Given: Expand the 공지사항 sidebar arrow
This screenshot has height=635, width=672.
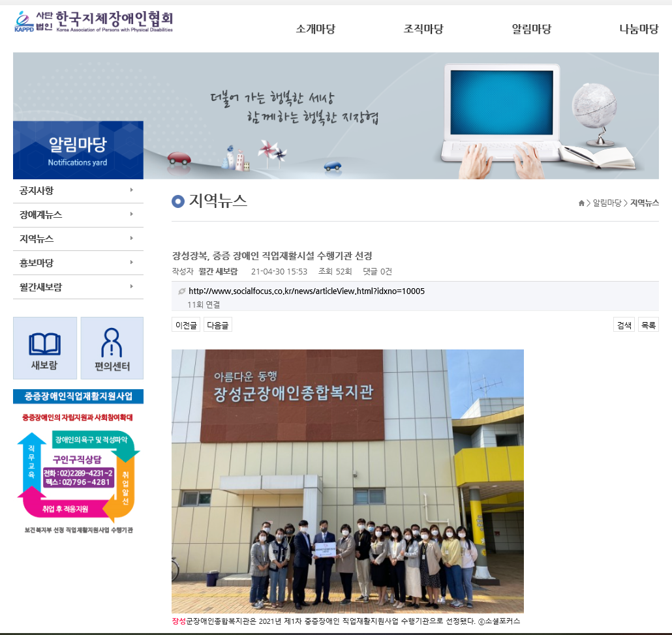Looking at the screenshot, I should point(132,190).
